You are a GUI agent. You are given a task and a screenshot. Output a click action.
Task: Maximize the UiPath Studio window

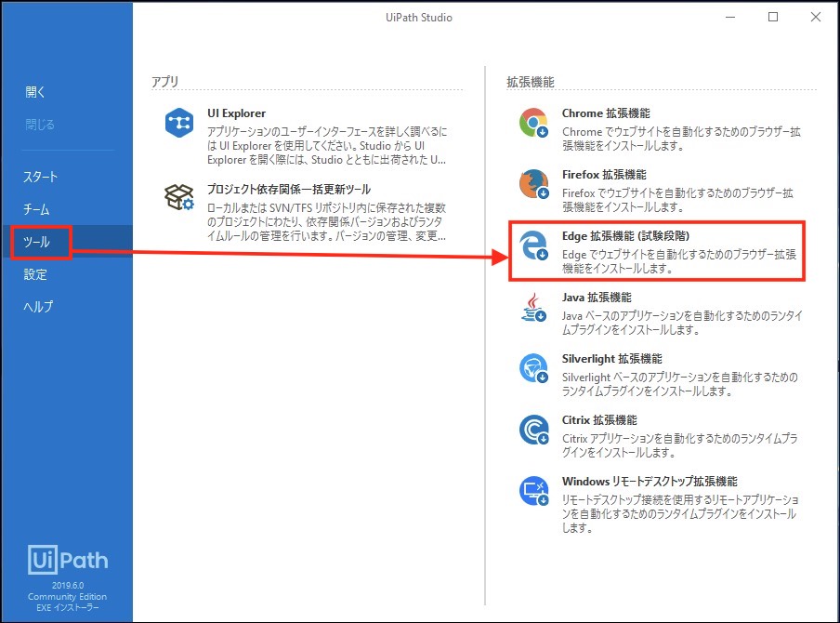tap(772, 17)
